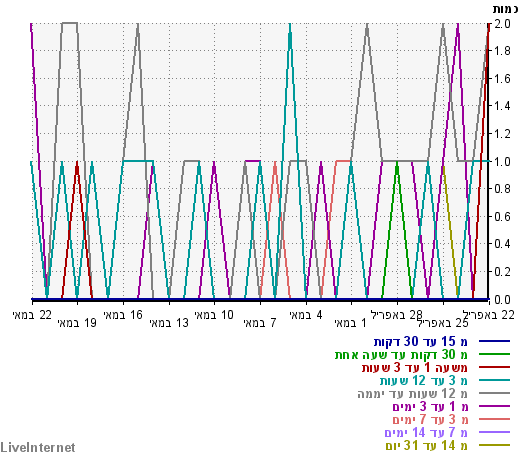Click the y-axis value 0.4
This screenshot has height=457, width=520.
click(502, 244)
